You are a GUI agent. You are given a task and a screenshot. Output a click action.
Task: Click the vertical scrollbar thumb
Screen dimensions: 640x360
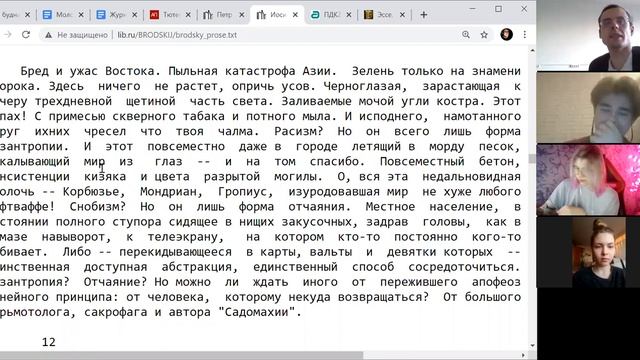tap(532, 158)
